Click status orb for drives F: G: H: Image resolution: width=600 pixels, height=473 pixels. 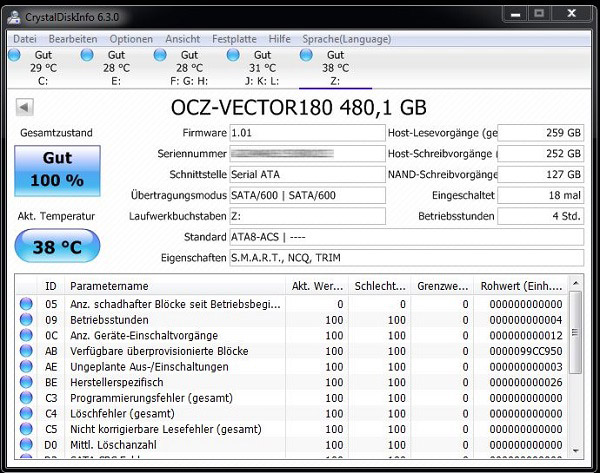[x=160, y=55]
